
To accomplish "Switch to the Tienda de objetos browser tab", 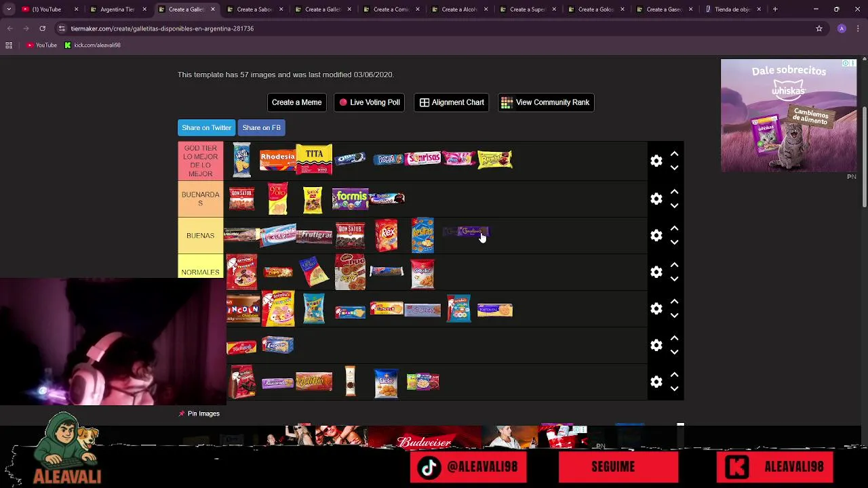I will (x=732, y=9).
